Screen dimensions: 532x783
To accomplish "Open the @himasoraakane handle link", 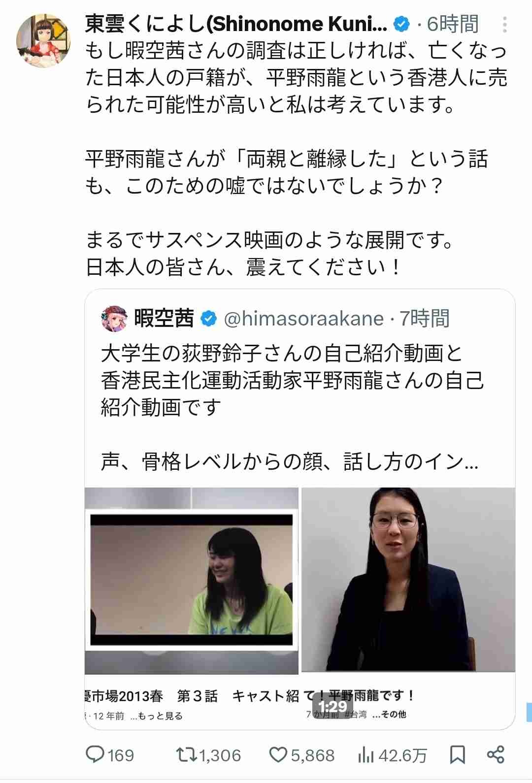I will click(303, 319).
